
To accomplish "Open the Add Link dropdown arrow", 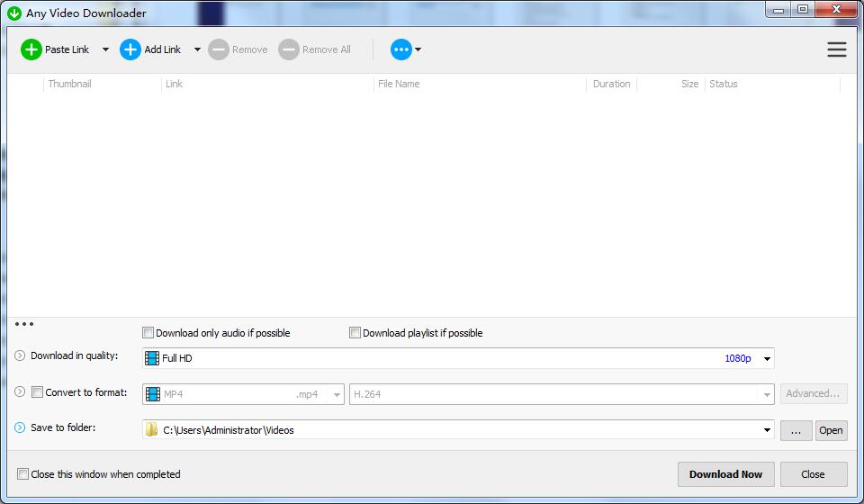I will (197, 49).
